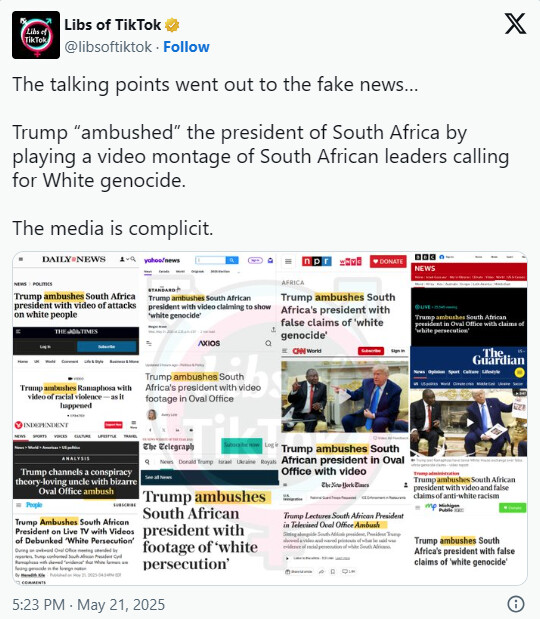Follow the Libs of TikTok account
This screenshot has height=619, width=540.
[x=186, y=47]
